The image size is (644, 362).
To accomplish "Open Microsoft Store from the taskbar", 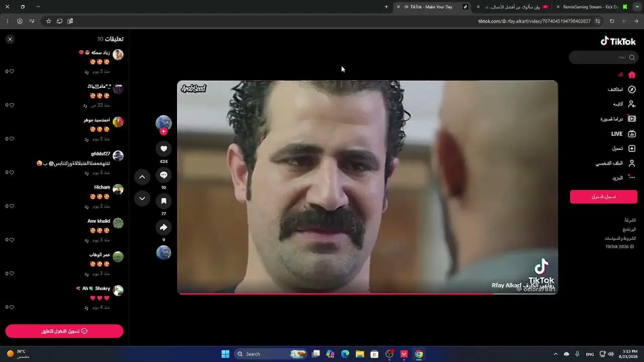I will point(374,354).
